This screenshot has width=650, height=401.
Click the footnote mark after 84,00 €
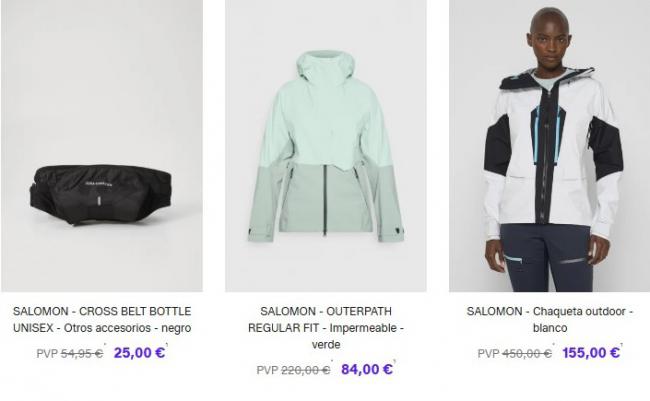tap(394, 361)
